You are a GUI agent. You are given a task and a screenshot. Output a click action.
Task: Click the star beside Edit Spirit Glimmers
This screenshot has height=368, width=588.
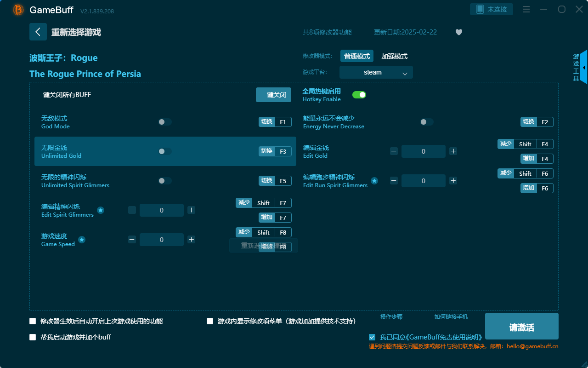click(x=101, y=210)
